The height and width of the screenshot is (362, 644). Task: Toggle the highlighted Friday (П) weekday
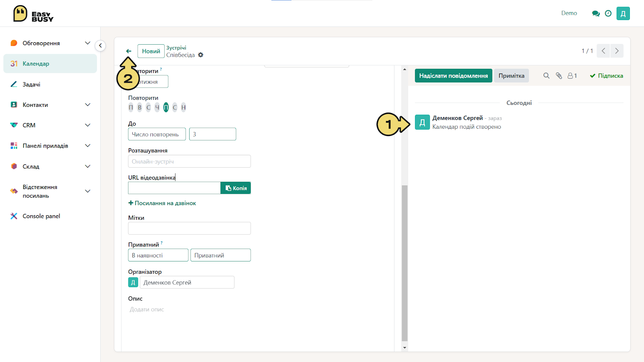point(166,107)
